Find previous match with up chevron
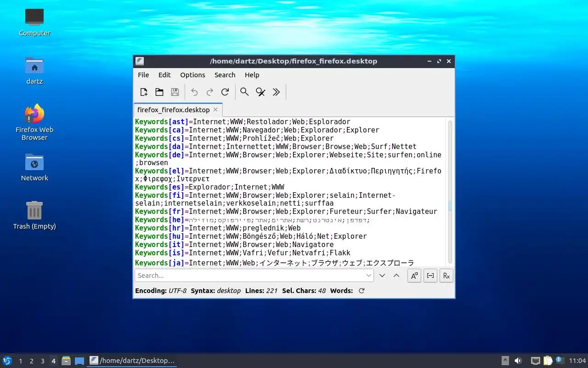Screen dimensions: 588x368 click(x=396, y=276)
